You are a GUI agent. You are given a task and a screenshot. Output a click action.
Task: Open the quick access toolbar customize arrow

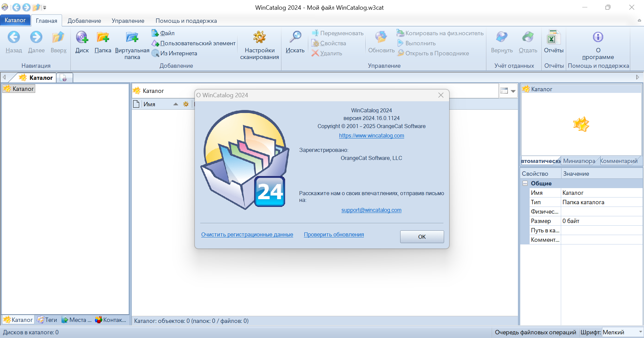point(45,7)
